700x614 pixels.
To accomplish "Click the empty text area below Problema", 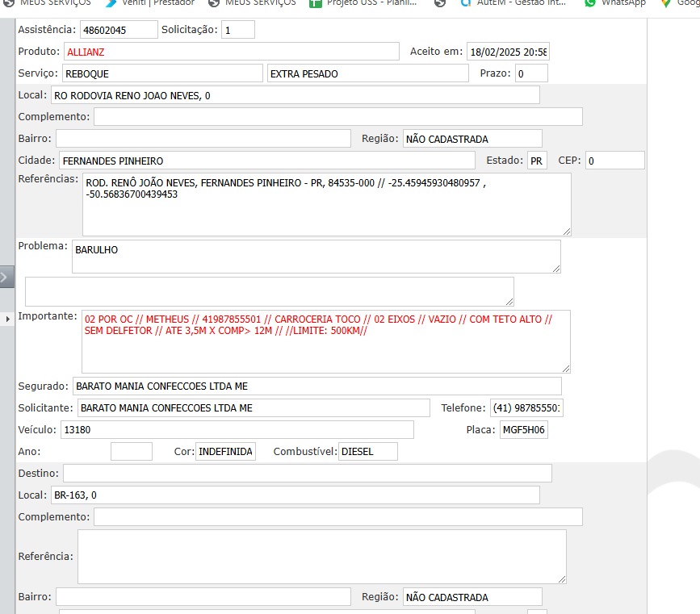I will pyautogui.click(x=269, y=291).
